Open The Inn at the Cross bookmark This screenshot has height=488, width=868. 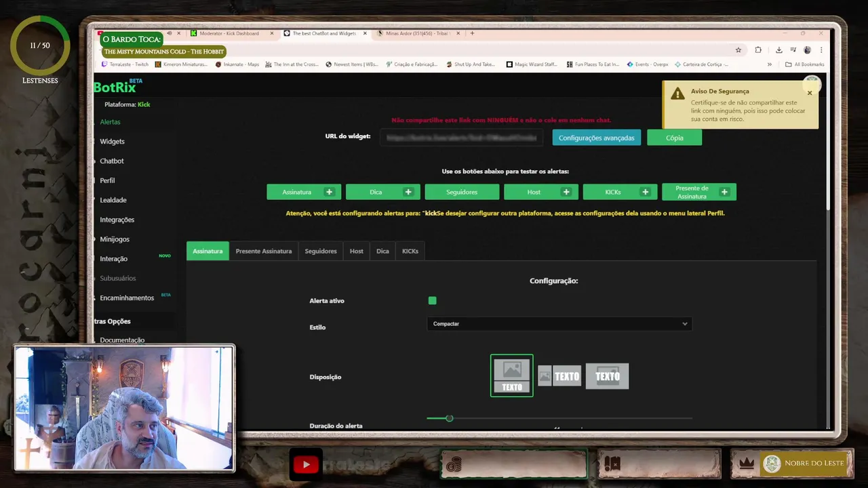tap(292, 64)
